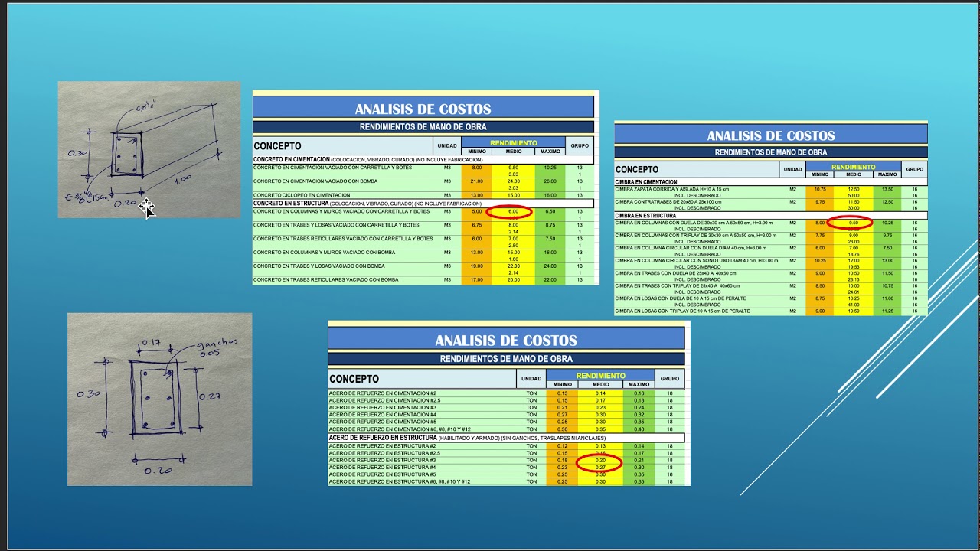The image size is (980, 551).
Task: Click row 'CIMBRA EN COLUMNA CIRCULAR CON SONOTUBO DIAM 40 cm'
Action: coord(771,261)
